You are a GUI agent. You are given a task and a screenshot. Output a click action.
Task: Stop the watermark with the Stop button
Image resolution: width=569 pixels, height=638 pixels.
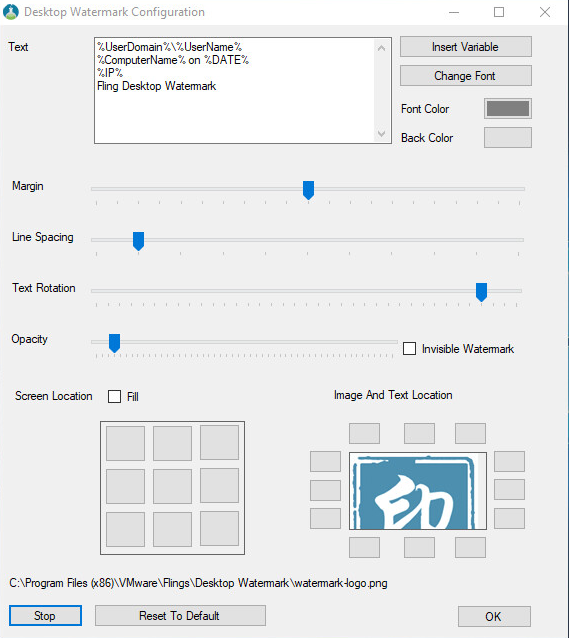(x=45, y=616)
